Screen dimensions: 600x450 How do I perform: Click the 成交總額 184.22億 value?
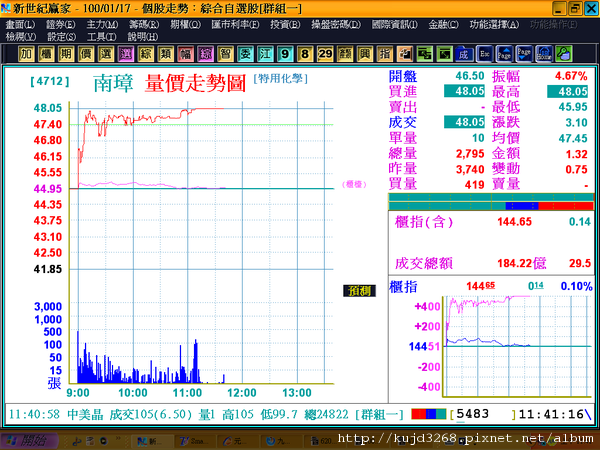(x=522, y=263)
